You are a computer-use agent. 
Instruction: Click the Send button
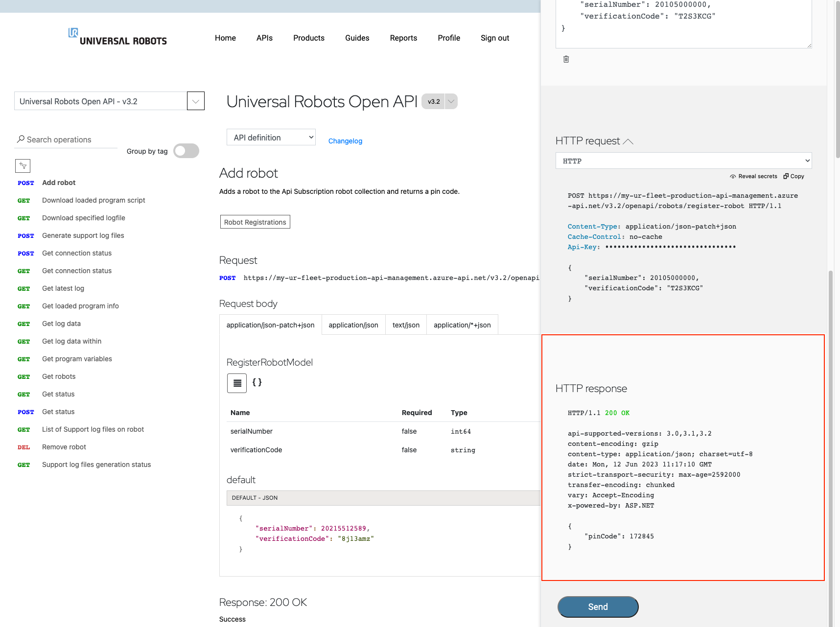click(x=598, y=607)
